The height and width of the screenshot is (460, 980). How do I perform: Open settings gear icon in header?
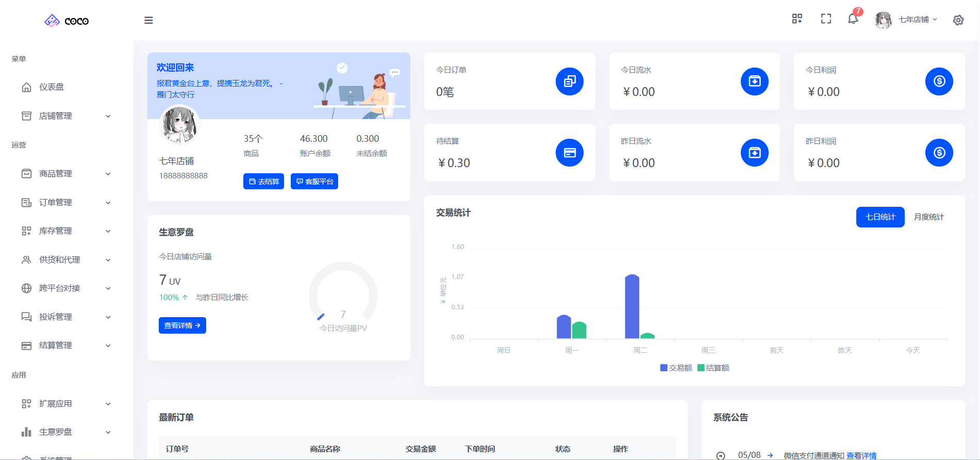tap(958, 20)
